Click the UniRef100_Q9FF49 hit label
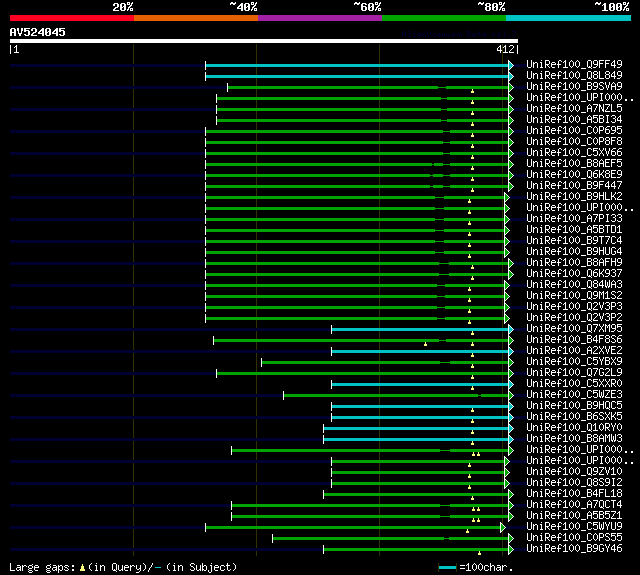640x575 pixels. click(574, 64)
